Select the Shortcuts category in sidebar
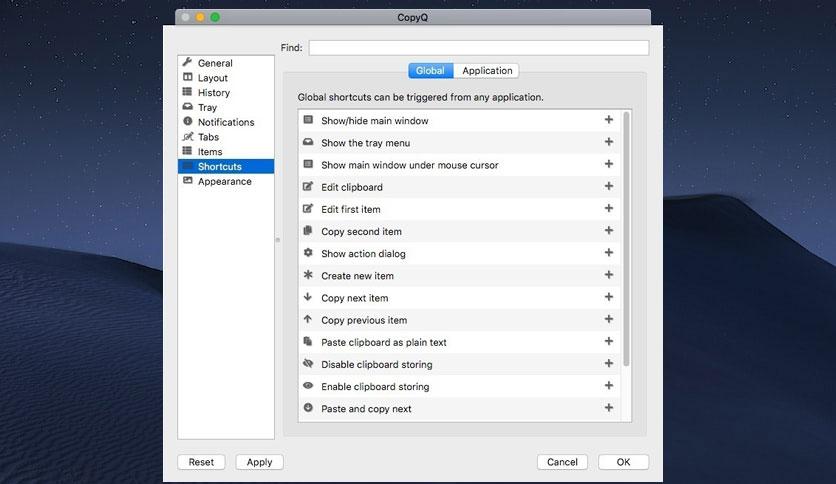The image size is (836, 484). [x=226, y=166]
